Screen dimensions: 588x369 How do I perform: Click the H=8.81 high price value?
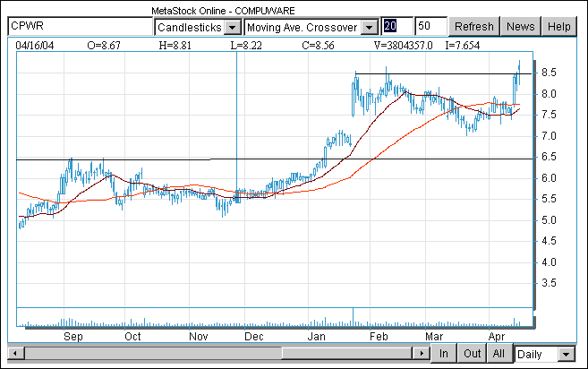(x=175, y=46)
